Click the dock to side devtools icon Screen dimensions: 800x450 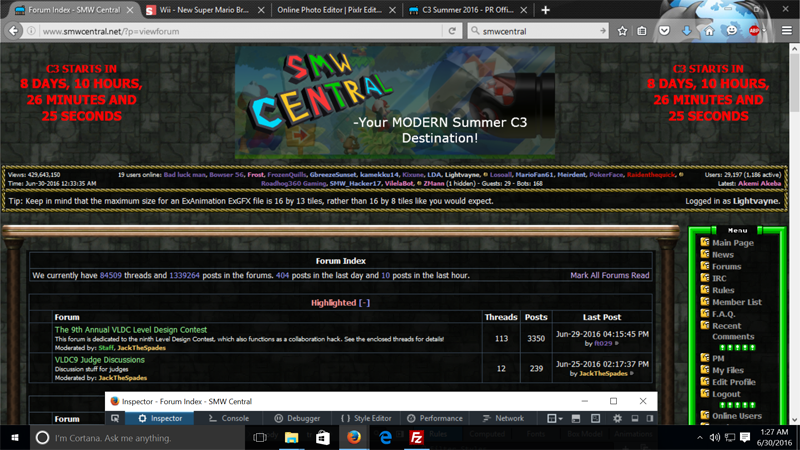click(649, 418)
